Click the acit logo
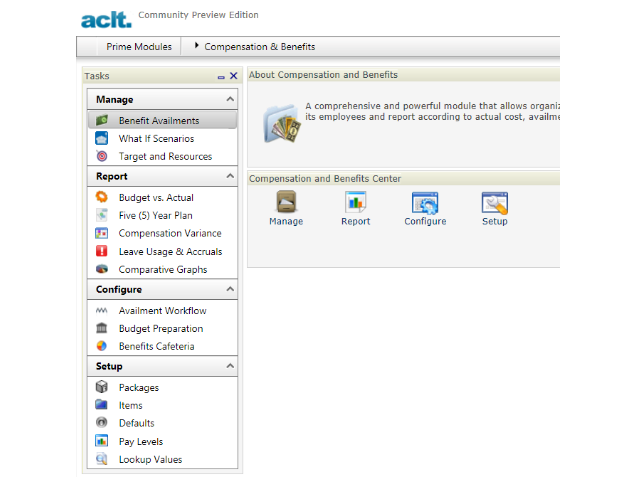The width and height of the screenshot is (640, 480). coord(106,20)
